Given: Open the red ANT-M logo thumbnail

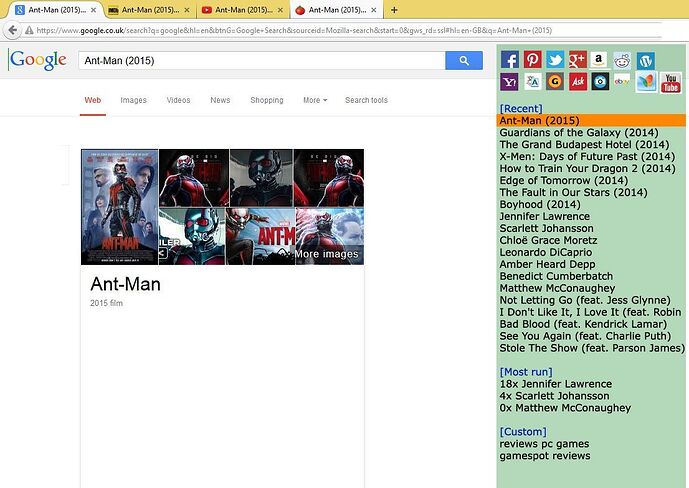Looking at the screenshot, I should click(x=261, y=236).
